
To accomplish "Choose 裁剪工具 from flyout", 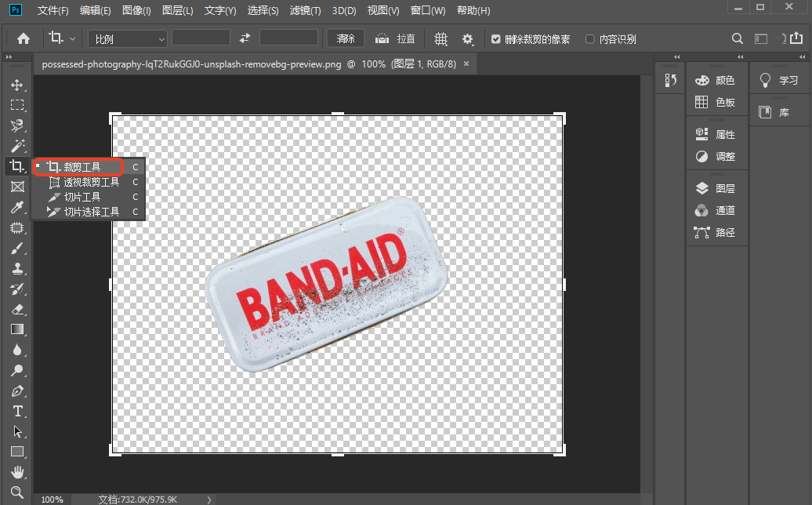I will (88, 167).
